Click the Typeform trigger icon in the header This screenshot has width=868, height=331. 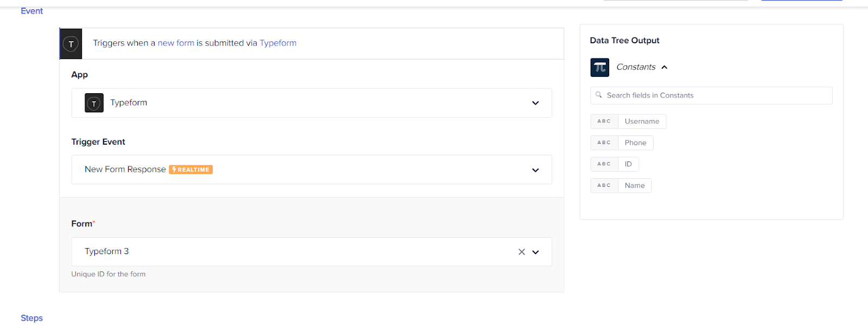pos(71,44)
